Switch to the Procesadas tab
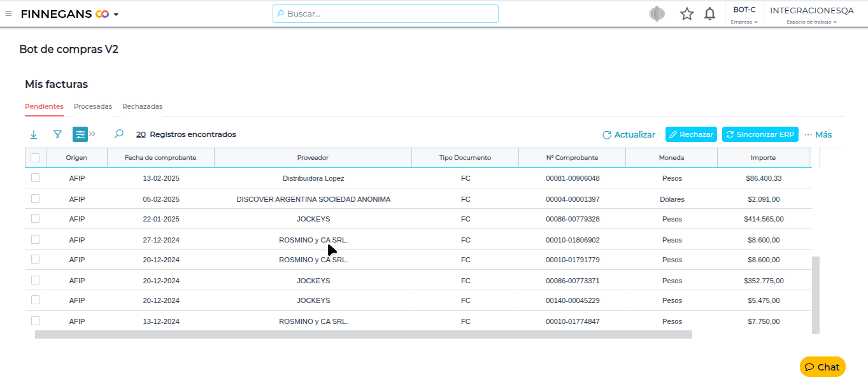This screenshot has width=868, height=387. pos(93,106)
